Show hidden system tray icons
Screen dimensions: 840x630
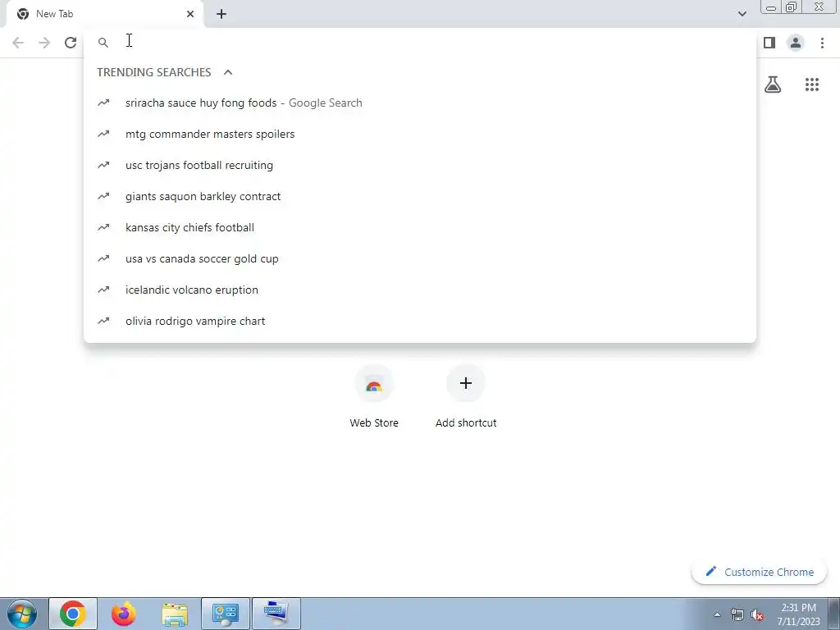[717, 614]
